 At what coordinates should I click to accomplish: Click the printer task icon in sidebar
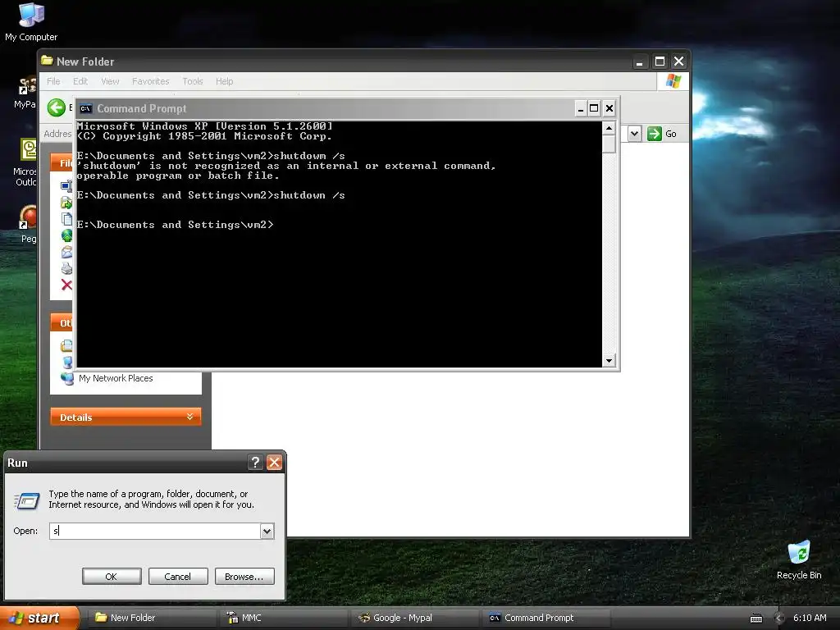click(66, 268)
